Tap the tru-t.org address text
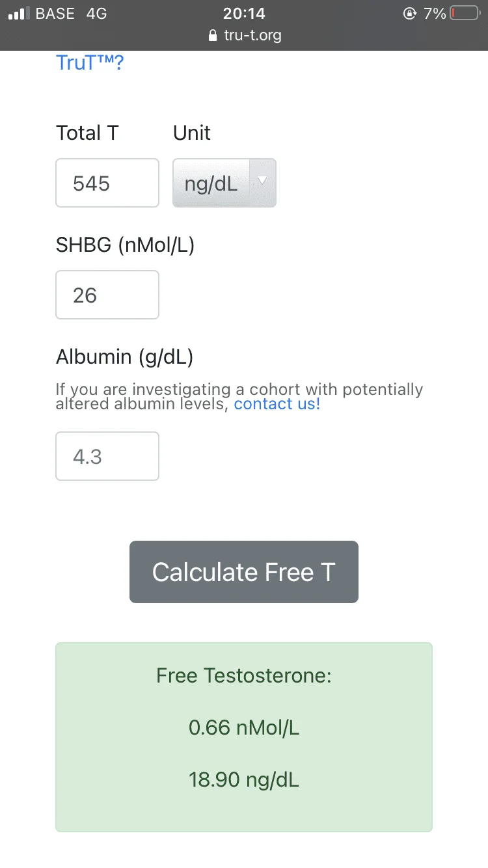Viewport: 488px width, 868px height. [252, 35]
